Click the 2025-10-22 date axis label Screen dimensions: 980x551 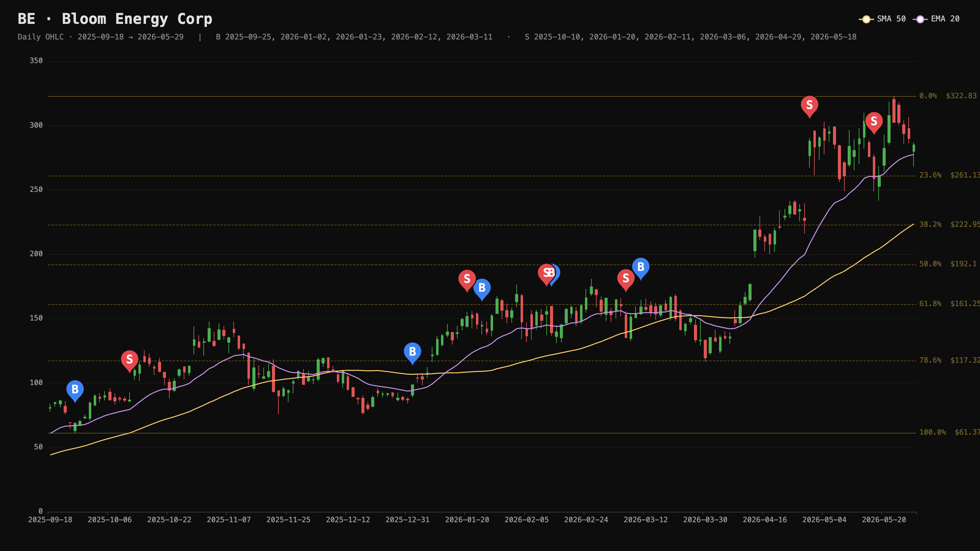169,520
